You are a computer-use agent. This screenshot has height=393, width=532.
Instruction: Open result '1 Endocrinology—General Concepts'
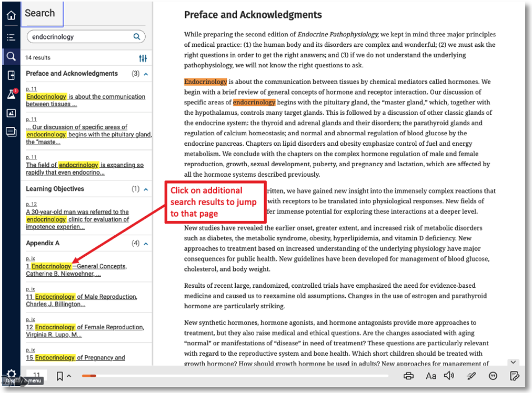pyautogui.click(x=76, y=270)
